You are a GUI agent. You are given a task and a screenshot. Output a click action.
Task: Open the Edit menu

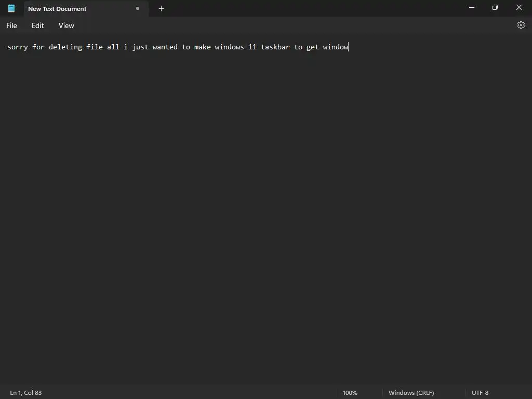tap(37, 25)
